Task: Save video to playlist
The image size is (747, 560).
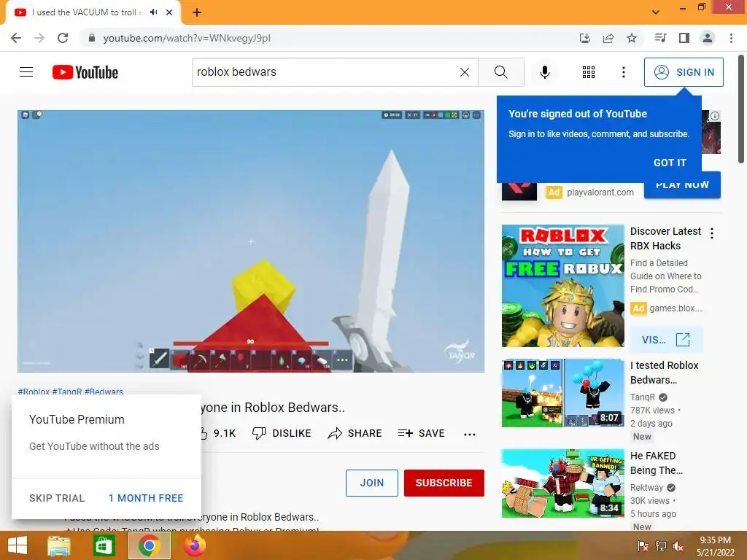Action: coord(421,433)
